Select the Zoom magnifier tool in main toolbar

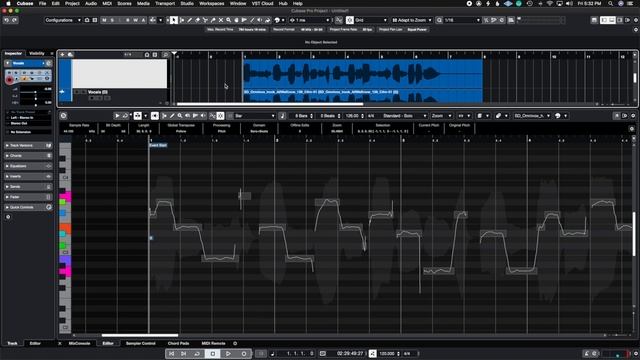229,20
